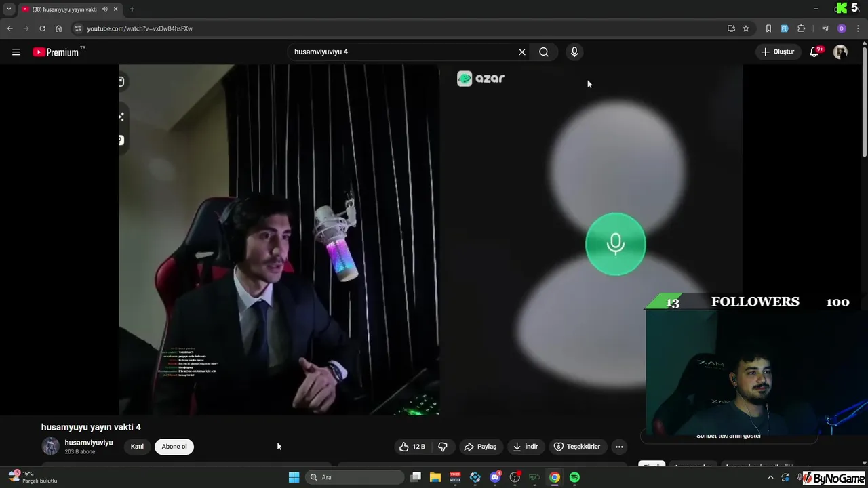Open the purple D Chrome profile
This screenshot has width=868, height=488.
point(842,28)
